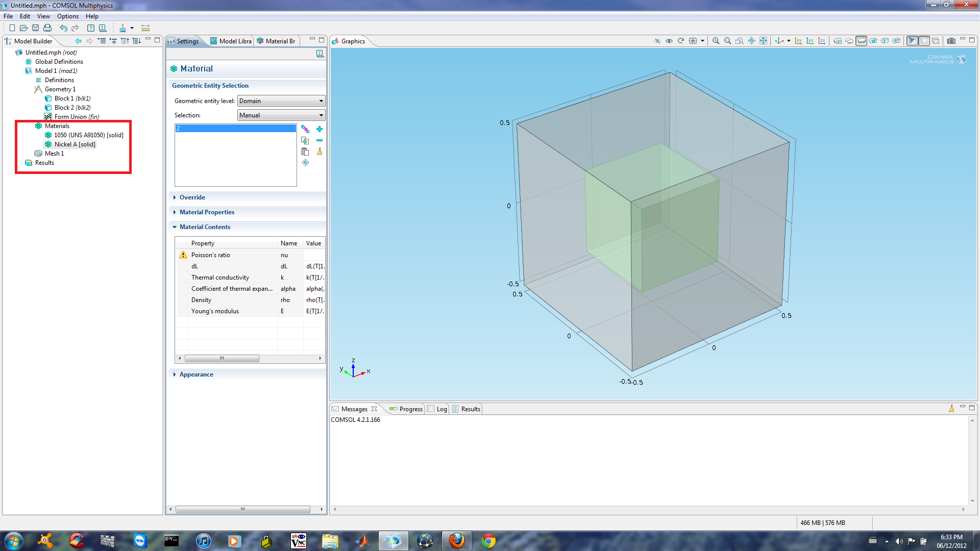Select the XY plane view icon
Screen dimensions: 980x551
[x=798, y=41]
